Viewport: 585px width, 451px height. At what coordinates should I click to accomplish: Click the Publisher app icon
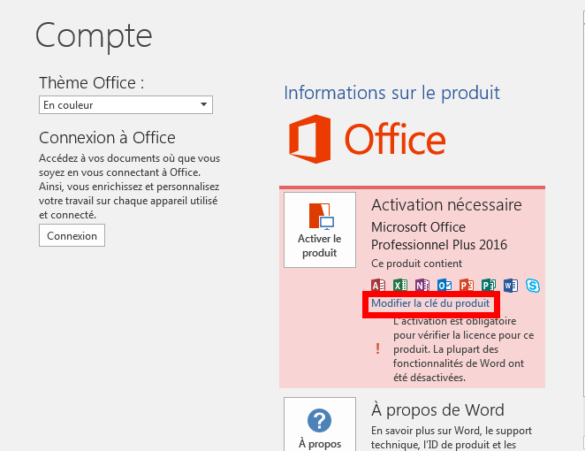[x=488, y=285]
